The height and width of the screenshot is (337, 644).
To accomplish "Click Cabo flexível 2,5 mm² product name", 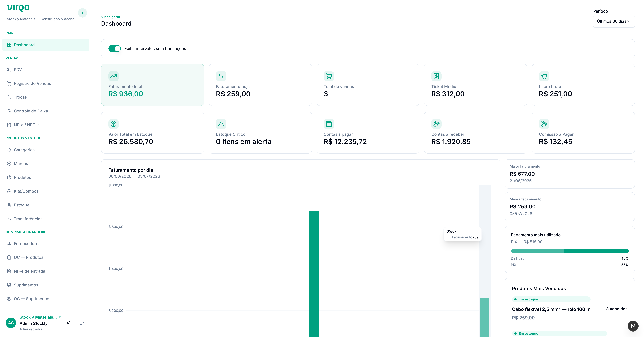I will pos(551,309).
